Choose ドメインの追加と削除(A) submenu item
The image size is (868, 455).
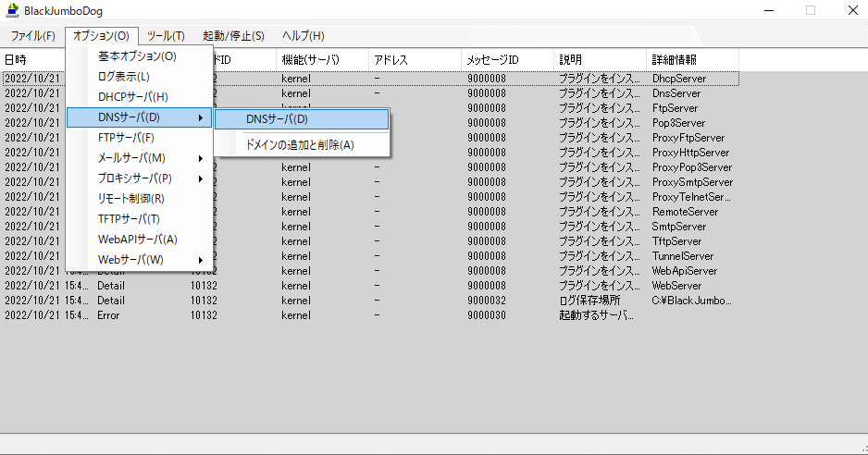pyautogui.click(x=302, y=145)
